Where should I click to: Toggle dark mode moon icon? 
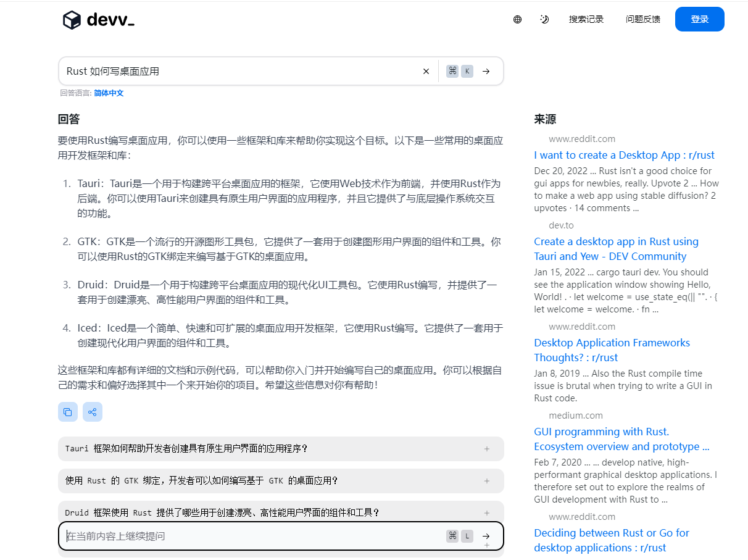click(x=544, y=19)
